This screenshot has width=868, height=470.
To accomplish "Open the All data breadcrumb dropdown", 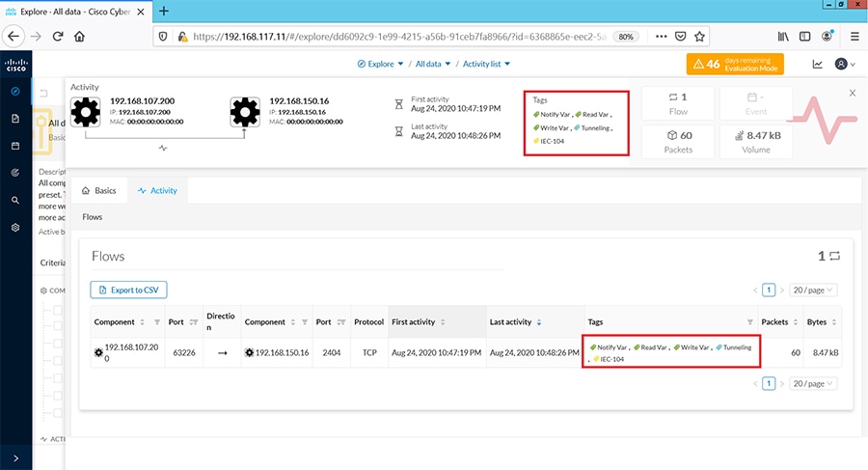I will (x=433, y=65).
